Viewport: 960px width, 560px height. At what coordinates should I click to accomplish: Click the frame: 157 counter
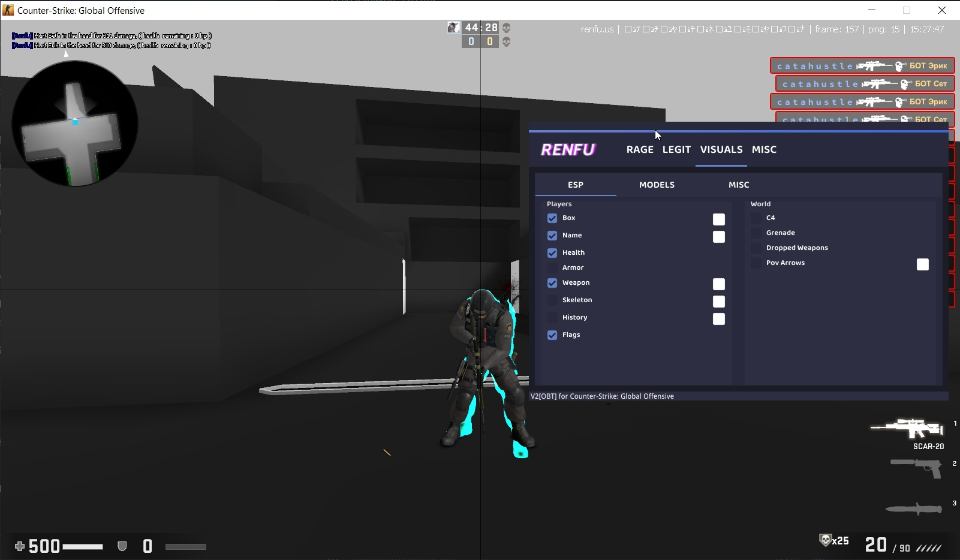836,29
